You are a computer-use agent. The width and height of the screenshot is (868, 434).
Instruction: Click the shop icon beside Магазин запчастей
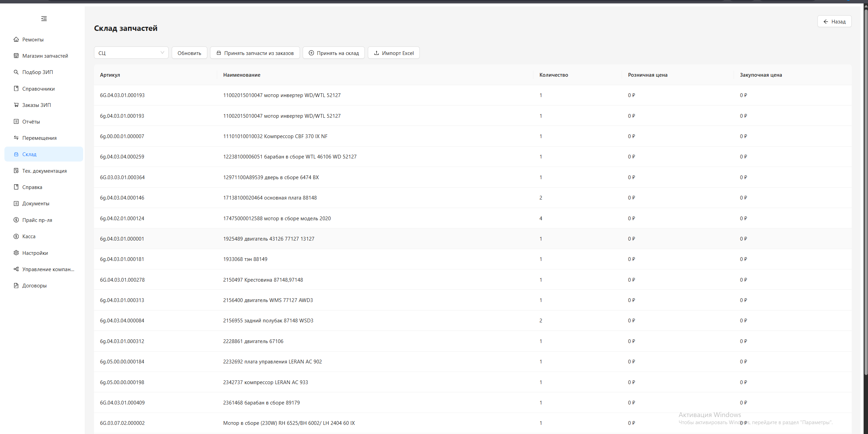(16, 56)
